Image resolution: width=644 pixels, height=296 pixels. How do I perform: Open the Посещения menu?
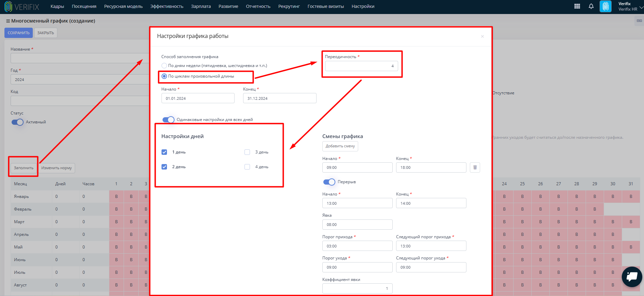tap(84, 6)
